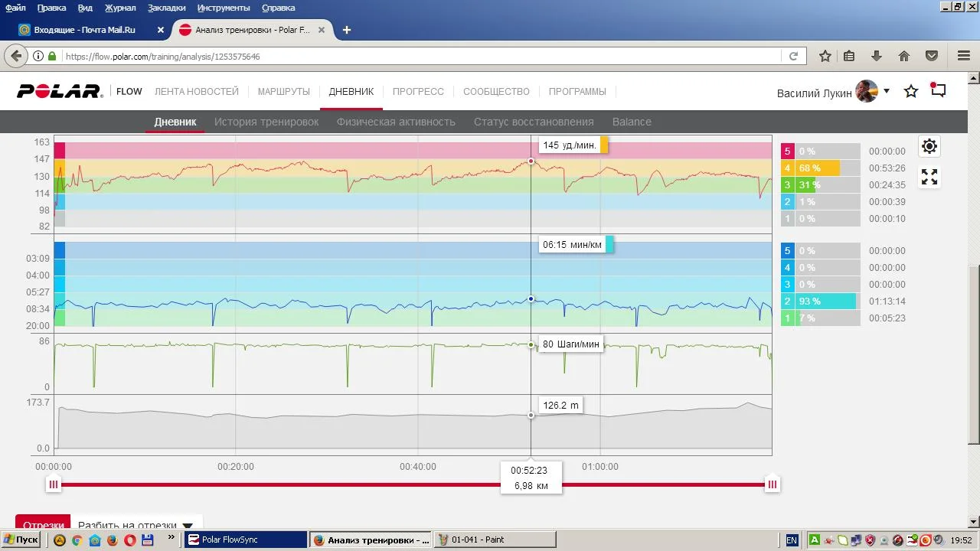Open the Firefox hamburger menu
Viewport: 980px width, 551px height.
[964, 56]
